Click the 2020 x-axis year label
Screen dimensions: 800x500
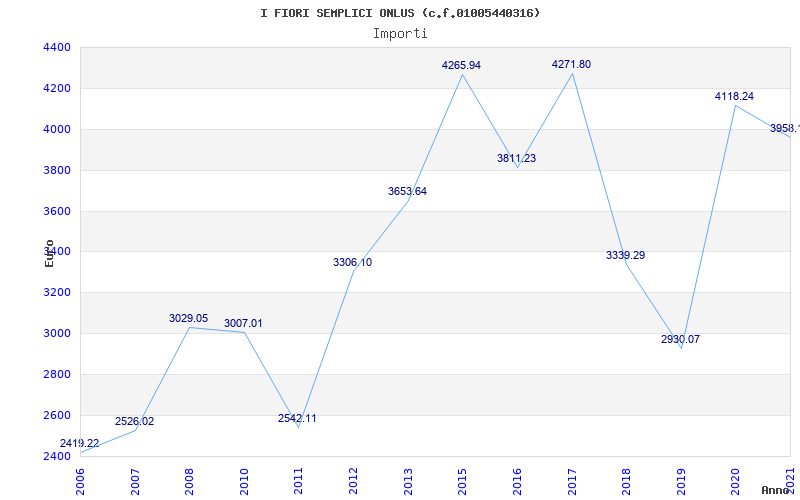click(x=736, y=481)
